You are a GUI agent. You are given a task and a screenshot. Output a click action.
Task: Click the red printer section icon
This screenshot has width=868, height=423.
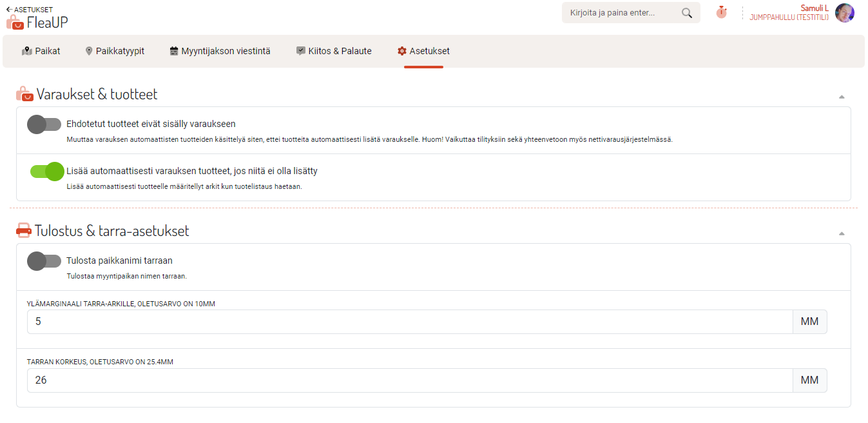pos(24,231)
